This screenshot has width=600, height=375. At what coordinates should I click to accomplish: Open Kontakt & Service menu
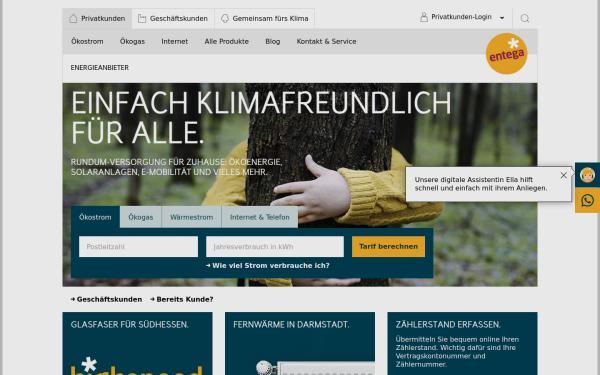(326, 41)
